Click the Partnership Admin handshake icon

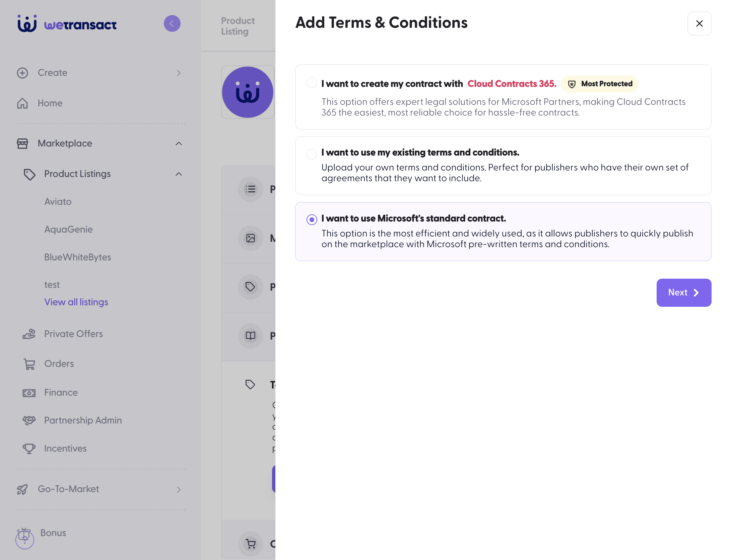pyautogui.click(x=29, y=420)
